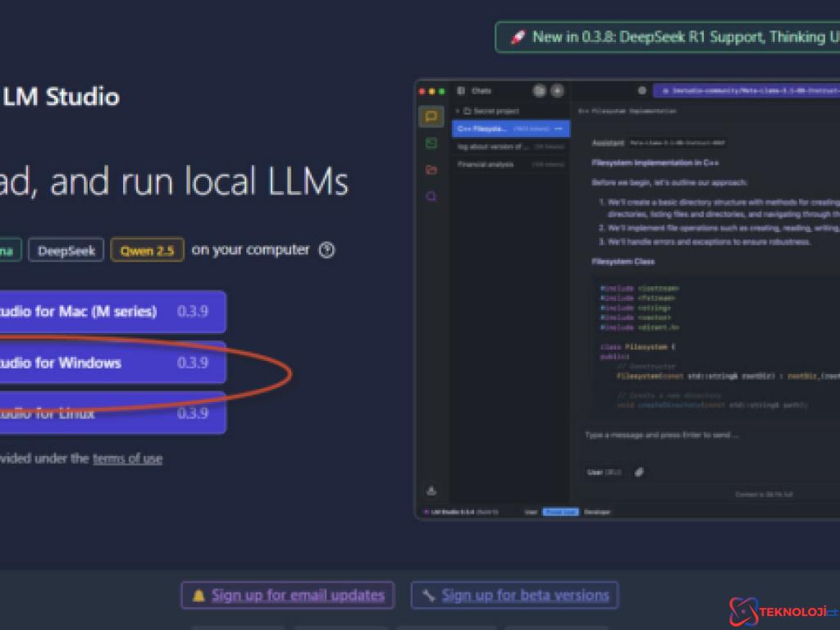This screenshot has height=630, width=840.
Task: Open the downloads icon at sidebar bottom
Action: [431, 491]
